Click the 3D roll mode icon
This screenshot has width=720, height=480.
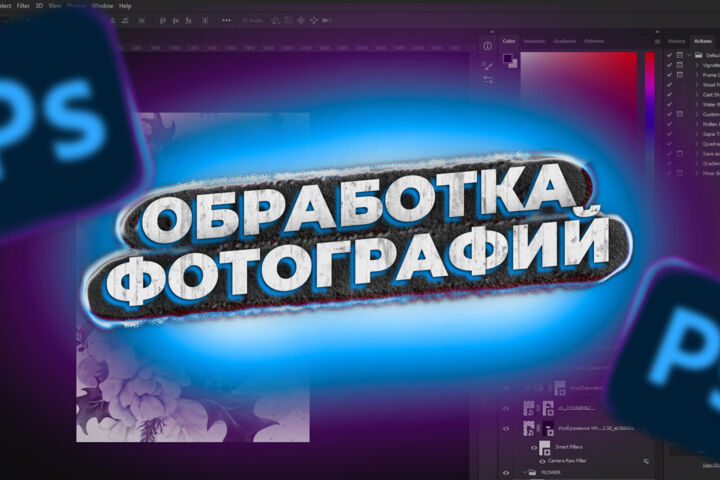point(288,21)
